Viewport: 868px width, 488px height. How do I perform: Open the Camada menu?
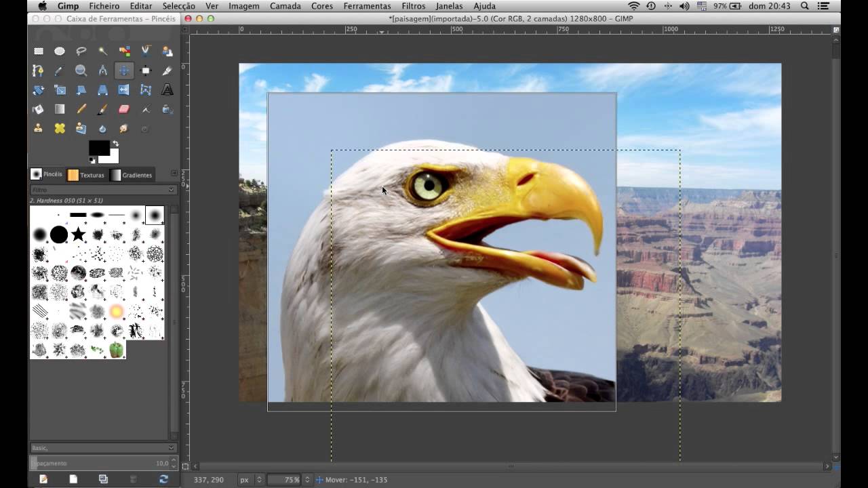[x=285, y=6]
